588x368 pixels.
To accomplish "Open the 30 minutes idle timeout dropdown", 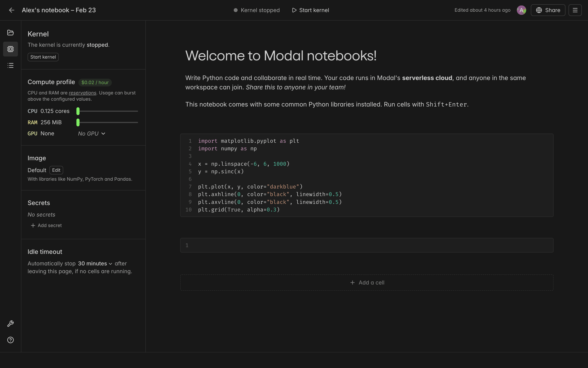I will (x=95, y=264).
